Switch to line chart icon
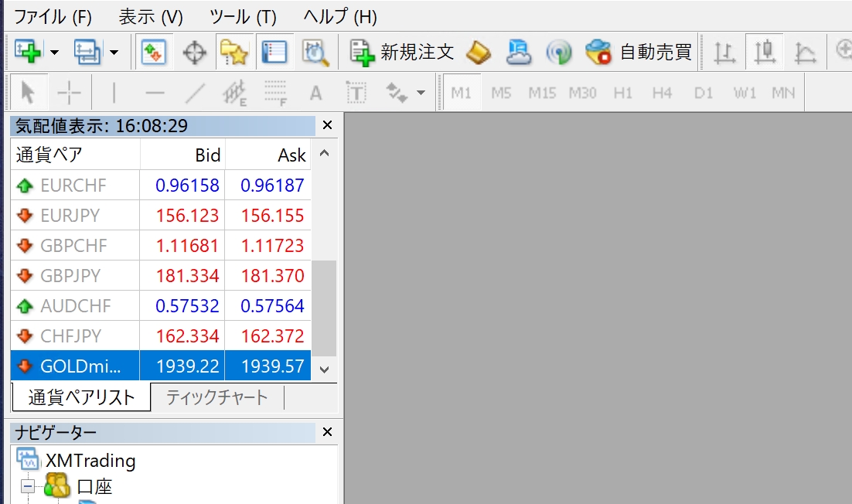Screen dimensions: 852x504 (x=805, y=53)
